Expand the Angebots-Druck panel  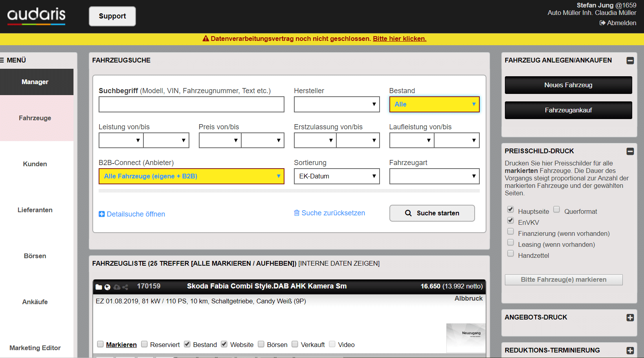click(x=630, y=318)
